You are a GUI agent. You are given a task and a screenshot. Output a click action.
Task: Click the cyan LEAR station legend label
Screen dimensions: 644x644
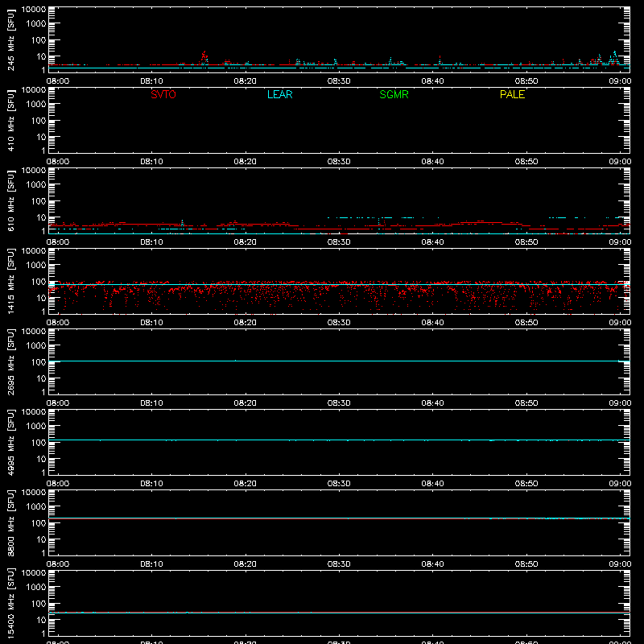point(279,94)
